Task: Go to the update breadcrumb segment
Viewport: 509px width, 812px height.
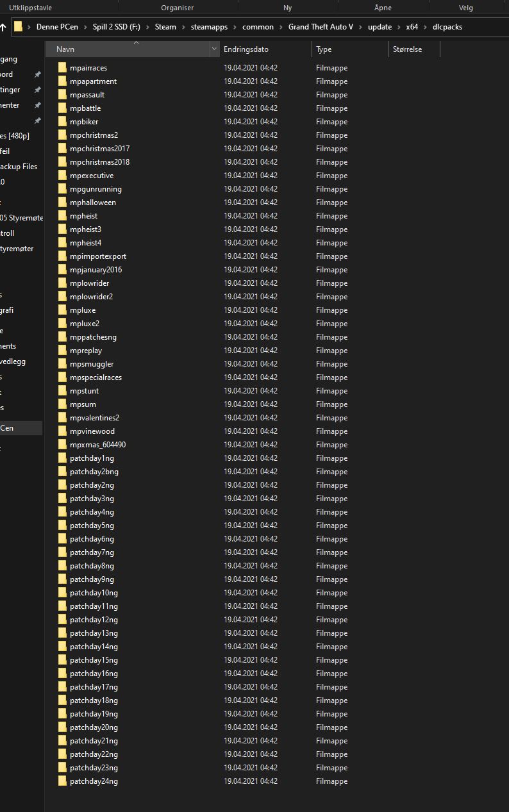Action: (x=380, y=27)
